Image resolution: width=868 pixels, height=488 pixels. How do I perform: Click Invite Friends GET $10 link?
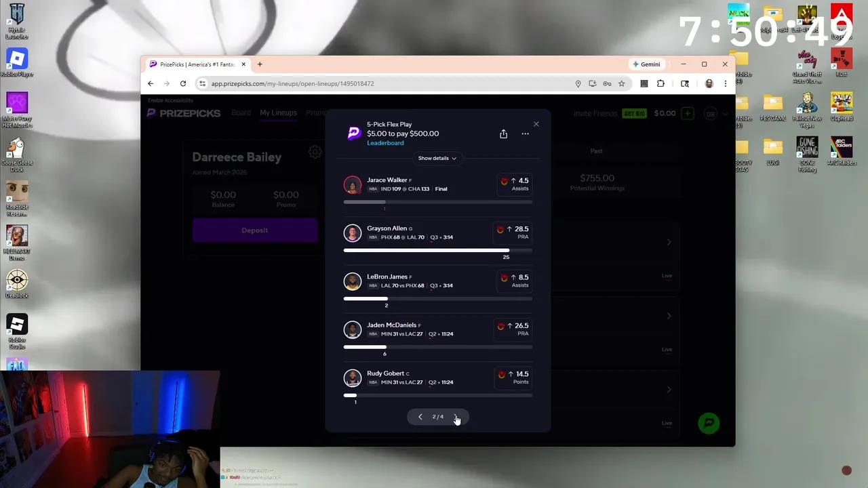point(610,113)
